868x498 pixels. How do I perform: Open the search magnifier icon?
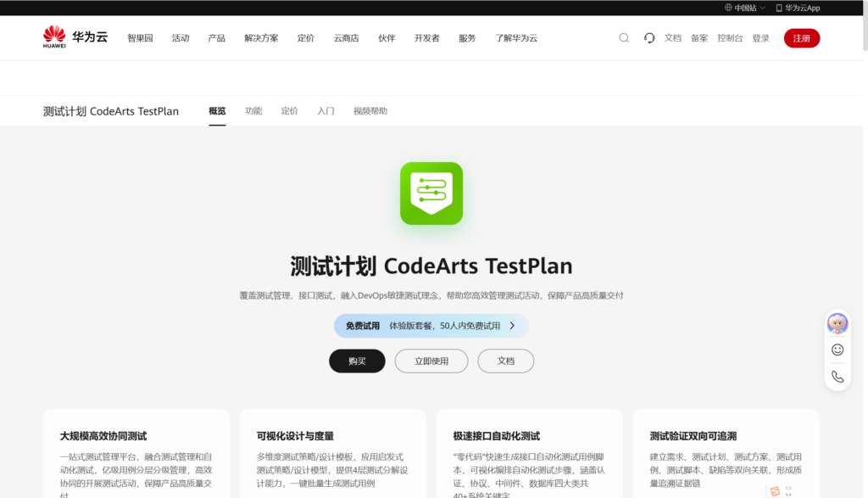pos(624,37)
